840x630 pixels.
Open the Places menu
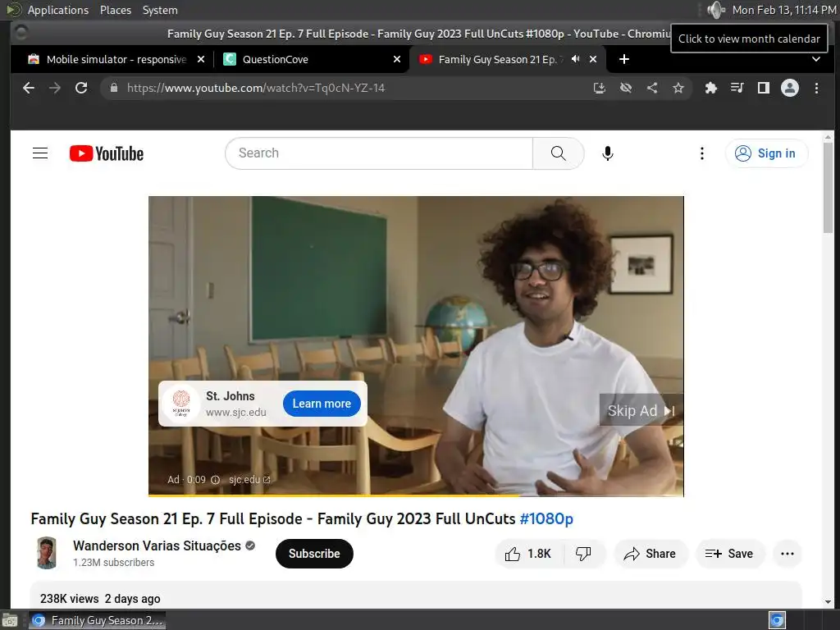115,10
